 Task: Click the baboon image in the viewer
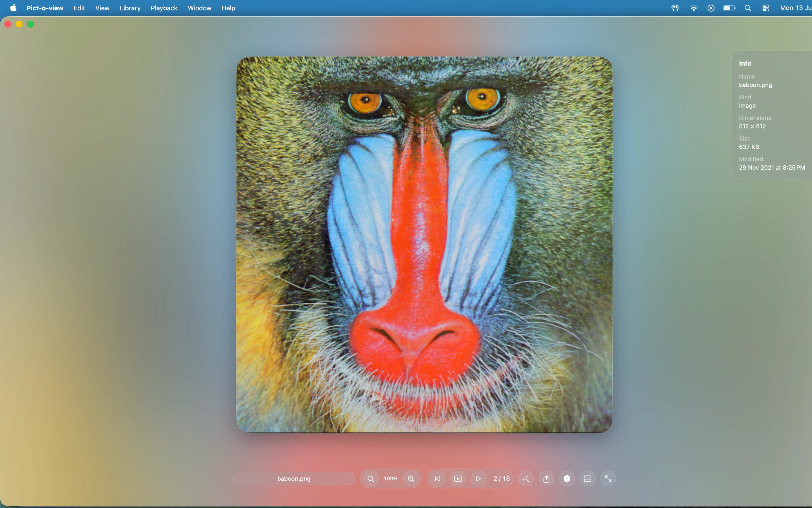[x=424, y=245]
